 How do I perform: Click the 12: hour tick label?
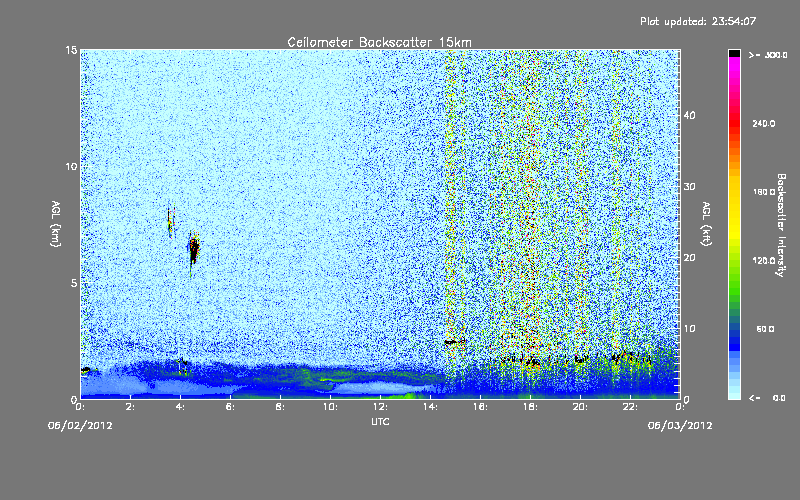(380, 407)
